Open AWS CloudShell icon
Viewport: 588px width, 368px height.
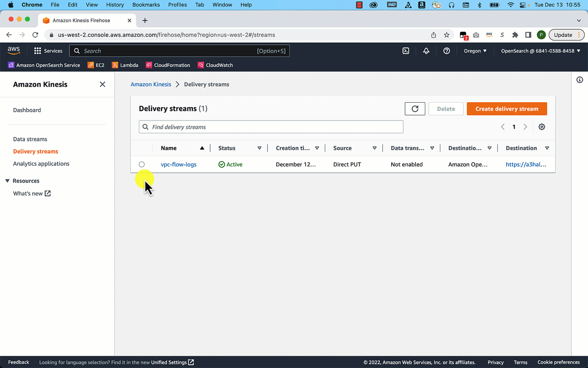pyautogui.click(x=406, y=51)
